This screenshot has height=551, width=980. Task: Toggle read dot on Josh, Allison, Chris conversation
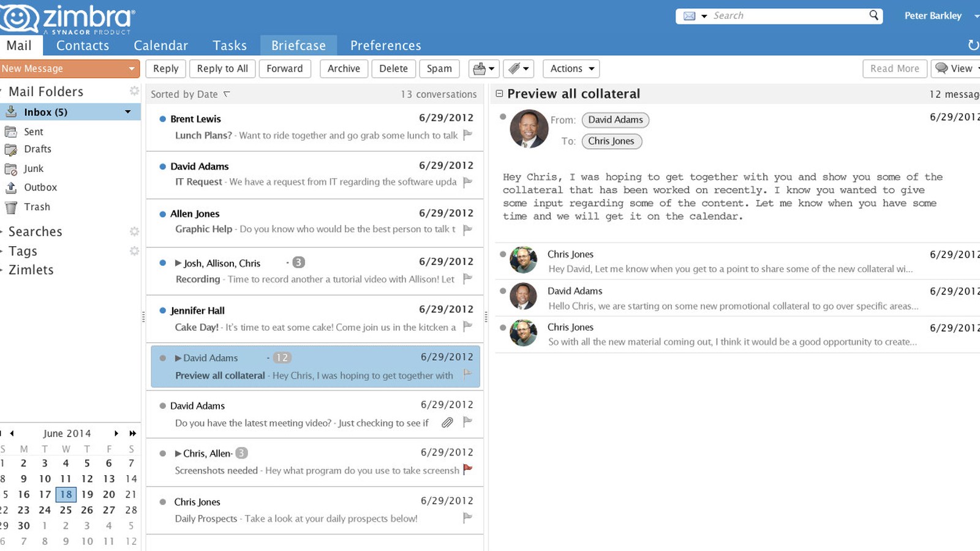[162, 263]
